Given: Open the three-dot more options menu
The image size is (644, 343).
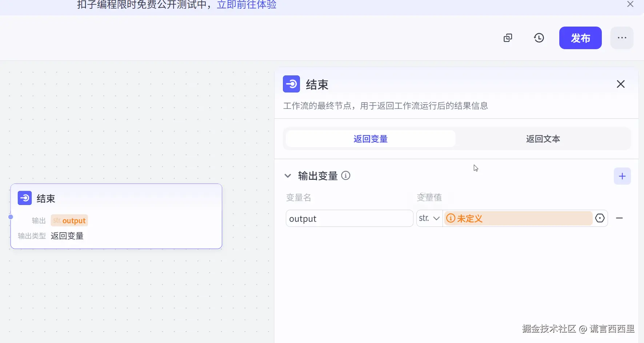Looking at the screenshot, I should (x=622, y=38).
